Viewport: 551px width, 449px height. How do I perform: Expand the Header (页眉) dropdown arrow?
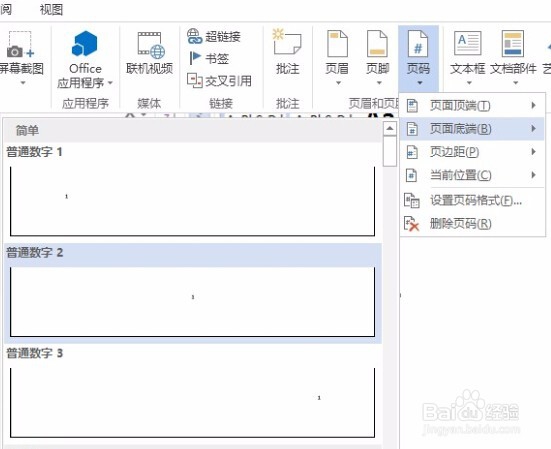[338, 83]
